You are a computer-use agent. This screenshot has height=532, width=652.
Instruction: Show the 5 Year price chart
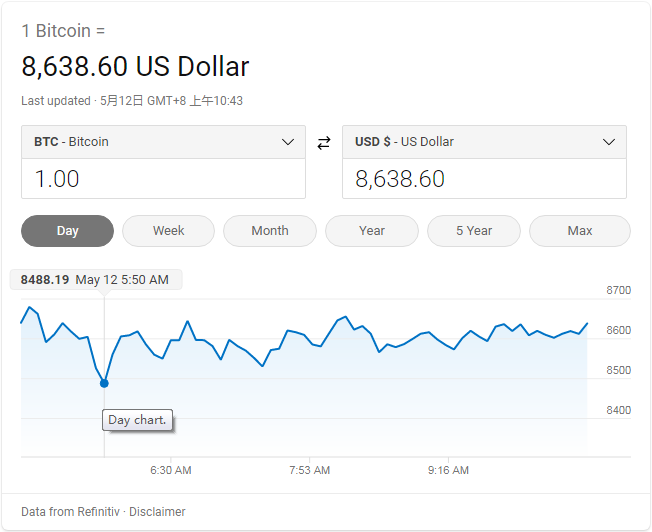(x=474, y=231)
